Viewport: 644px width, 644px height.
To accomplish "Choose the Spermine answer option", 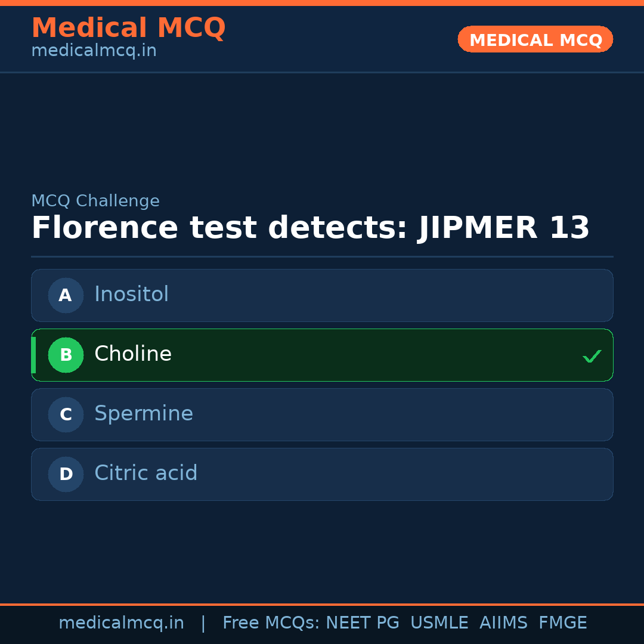I will [x=322, y=414].
